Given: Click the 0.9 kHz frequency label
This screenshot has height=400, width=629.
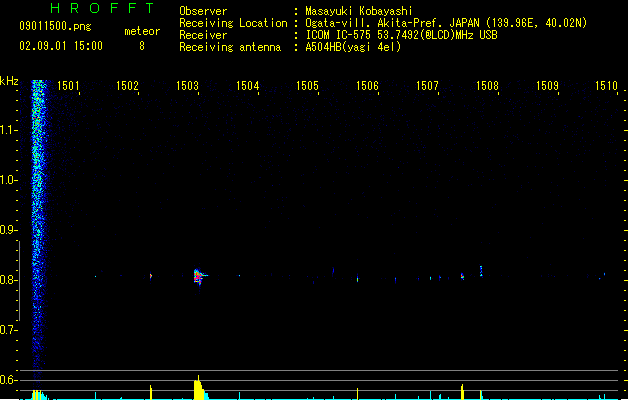Looking at the screenshot, I should [8, 230].
